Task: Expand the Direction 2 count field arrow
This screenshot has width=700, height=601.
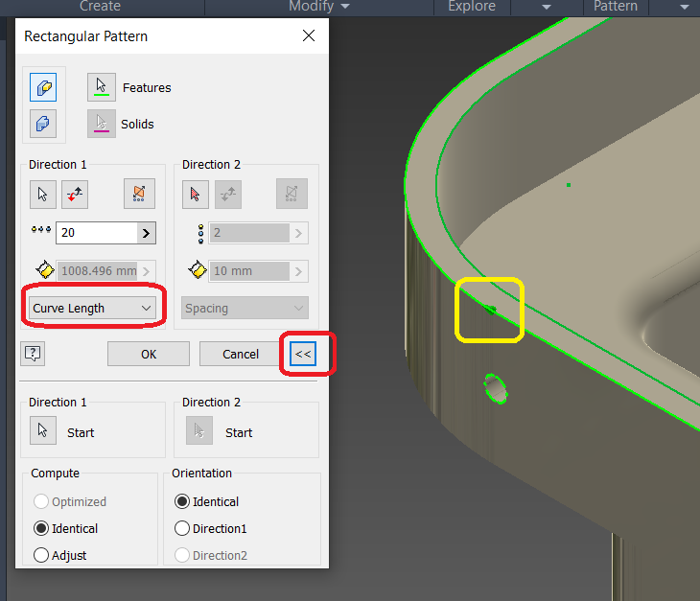Action: (298, 233)
